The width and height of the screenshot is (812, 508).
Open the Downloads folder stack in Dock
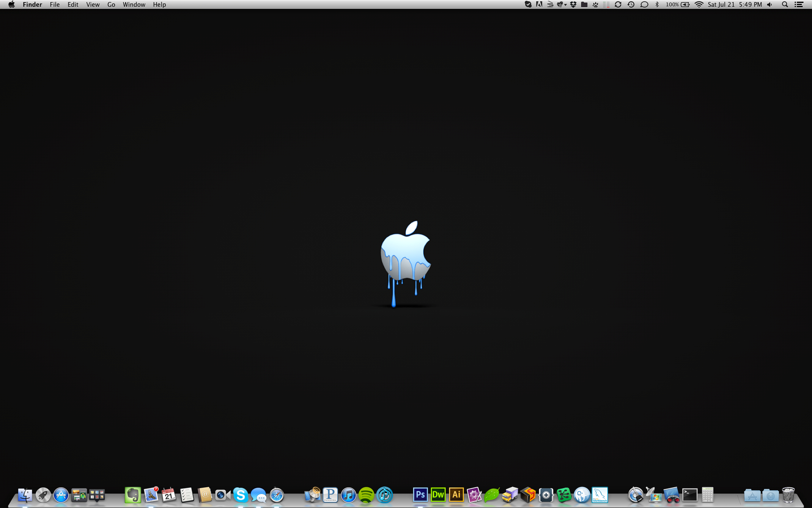[x=771, y=494]
